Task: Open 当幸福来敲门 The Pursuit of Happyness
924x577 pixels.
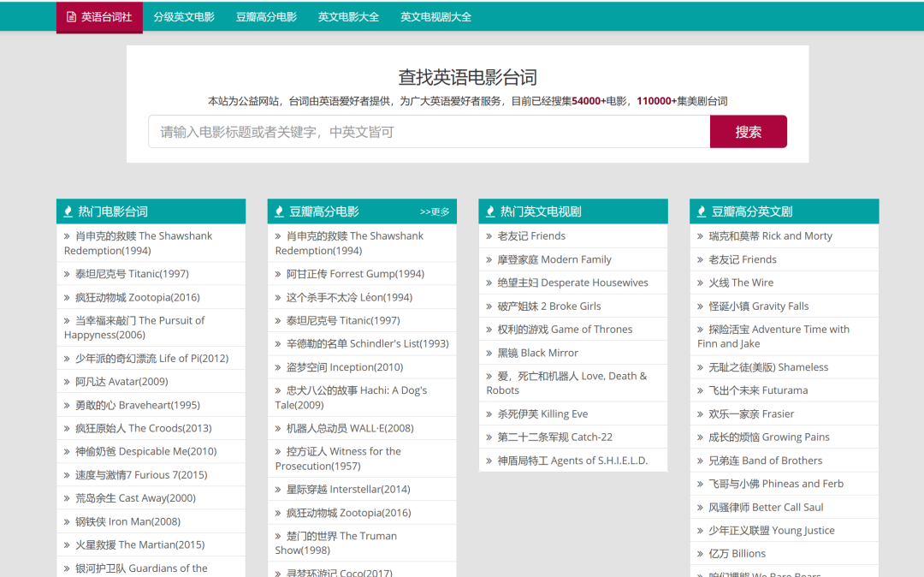Action: 134,328
